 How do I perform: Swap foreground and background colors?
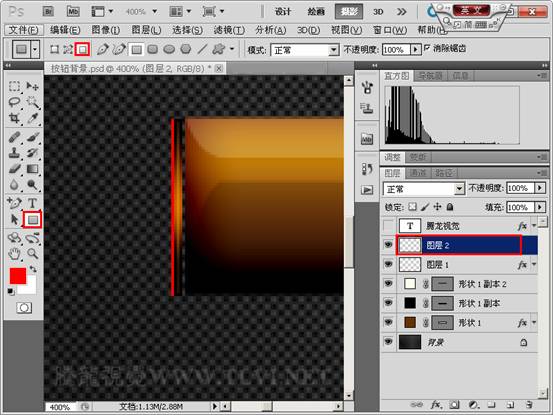tap(33, 269)
